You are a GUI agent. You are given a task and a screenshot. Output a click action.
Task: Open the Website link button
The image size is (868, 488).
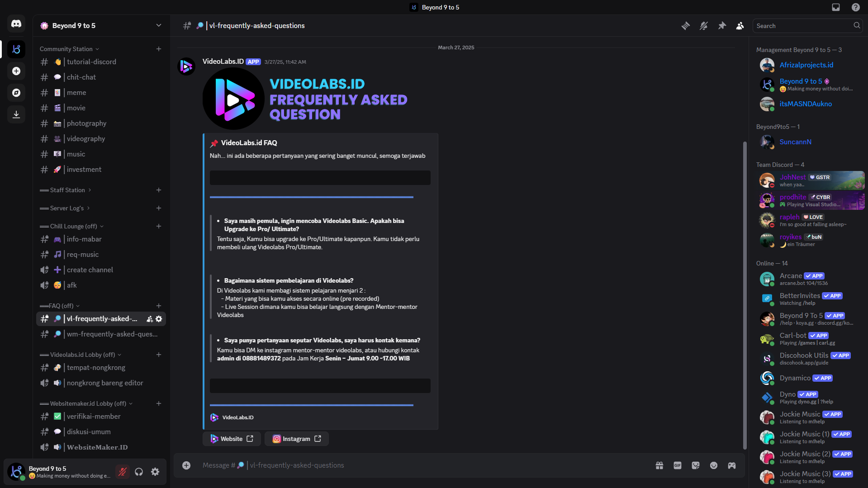pyautogui.click(x=232, y=439)
